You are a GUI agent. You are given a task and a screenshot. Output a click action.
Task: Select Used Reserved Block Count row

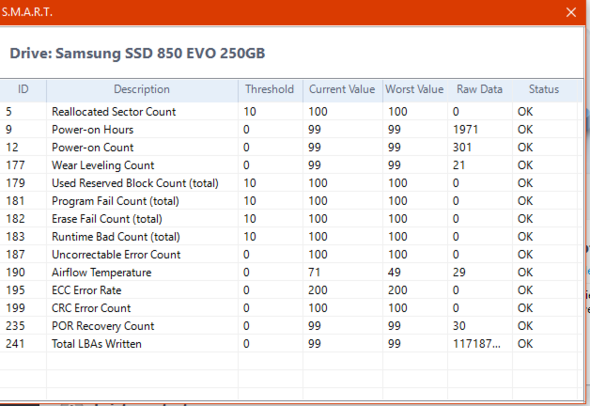point(289,183)
